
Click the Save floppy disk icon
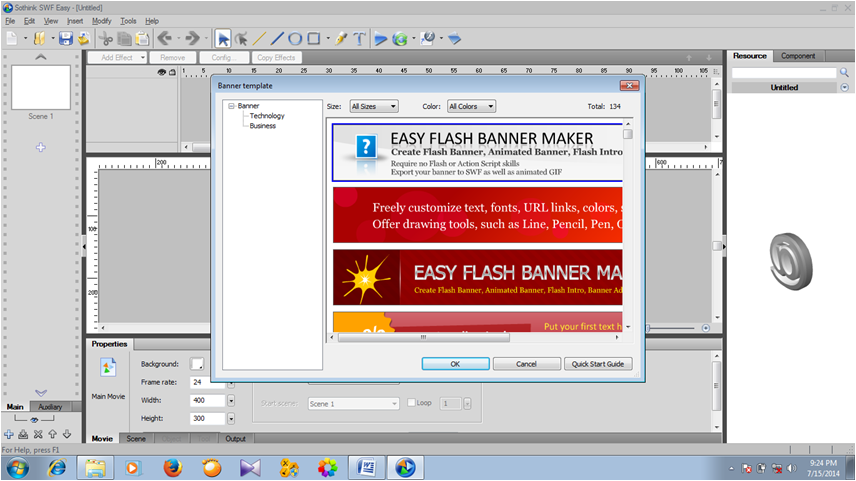coord(66,39)
